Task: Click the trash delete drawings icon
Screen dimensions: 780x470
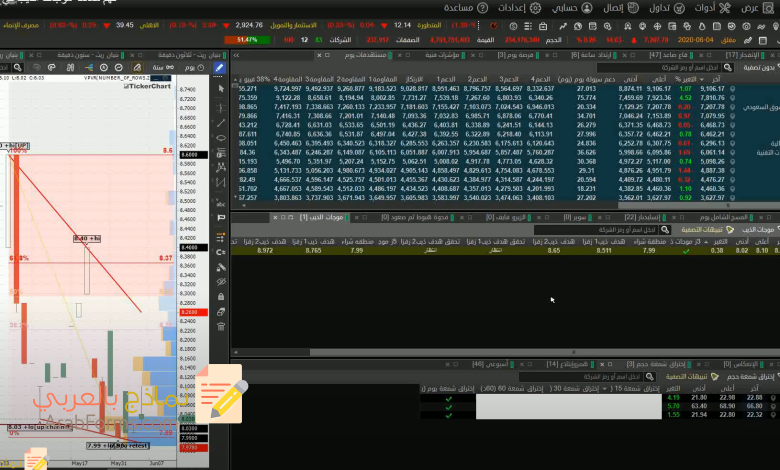Action: point(221,327)
